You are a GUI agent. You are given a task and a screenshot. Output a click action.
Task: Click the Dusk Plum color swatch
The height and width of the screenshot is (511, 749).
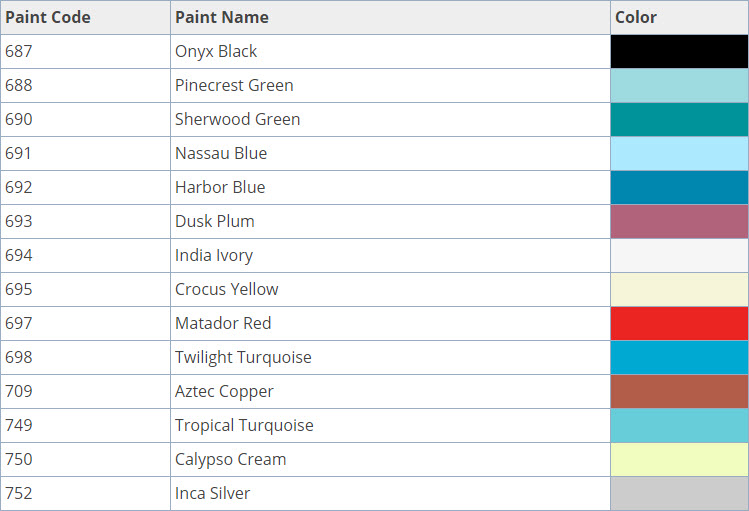[x=679, y=222]
